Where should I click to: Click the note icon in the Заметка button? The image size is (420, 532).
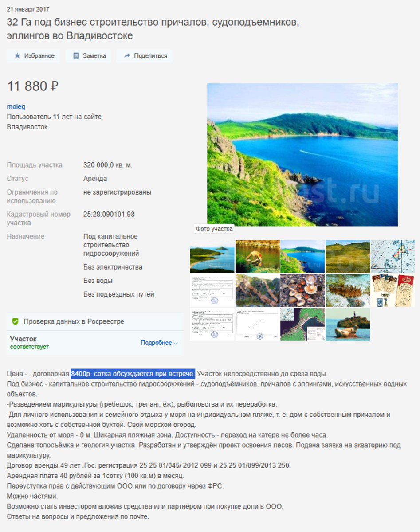coord(76,56)
